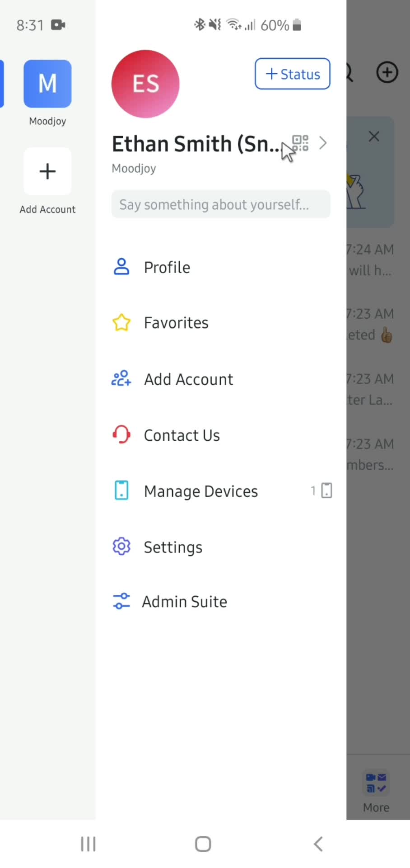The height and width of the screenshot is (868, 410).
Task: Add a status with Status button
Action: tap(293, 74)
